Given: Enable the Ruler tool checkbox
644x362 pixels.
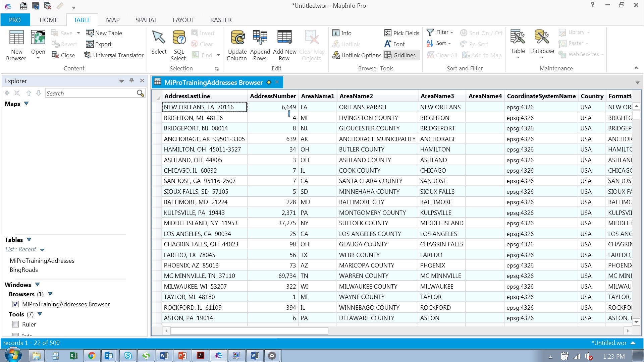Looking at the screenshot, I should (15, 324).
